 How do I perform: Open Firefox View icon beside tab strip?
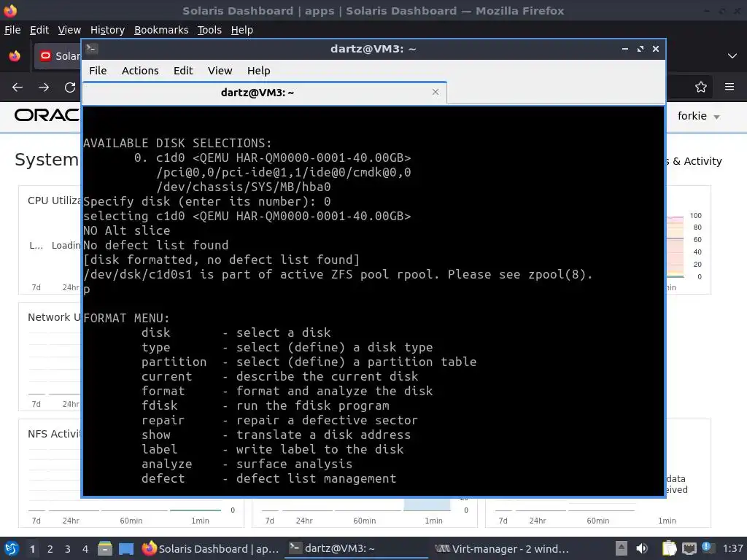pyautogui.click(x=15, y=56)
